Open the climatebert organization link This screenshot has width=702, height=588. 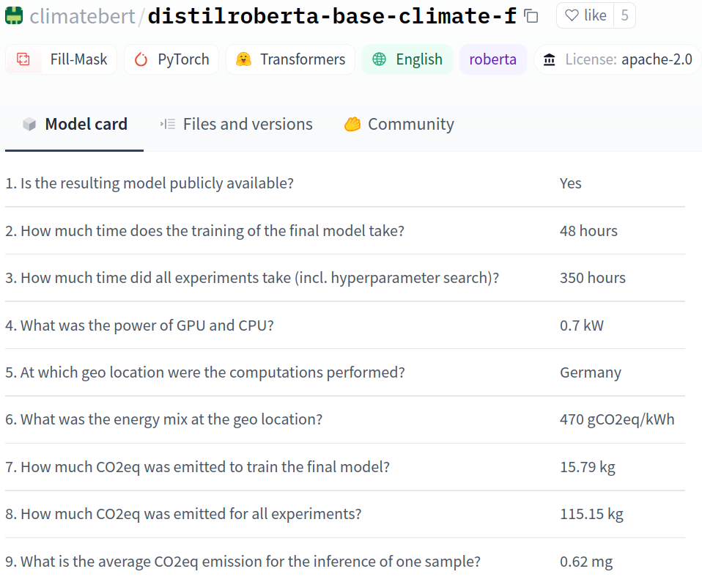pyautogui.click(x=82, y=17)
